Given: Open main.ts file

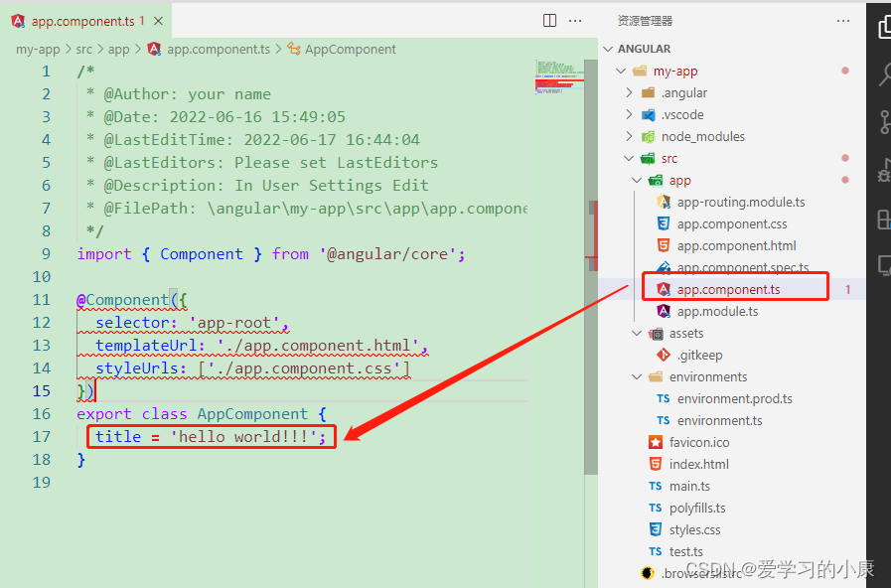Looking at the screenshot, I should pos(689,487).
